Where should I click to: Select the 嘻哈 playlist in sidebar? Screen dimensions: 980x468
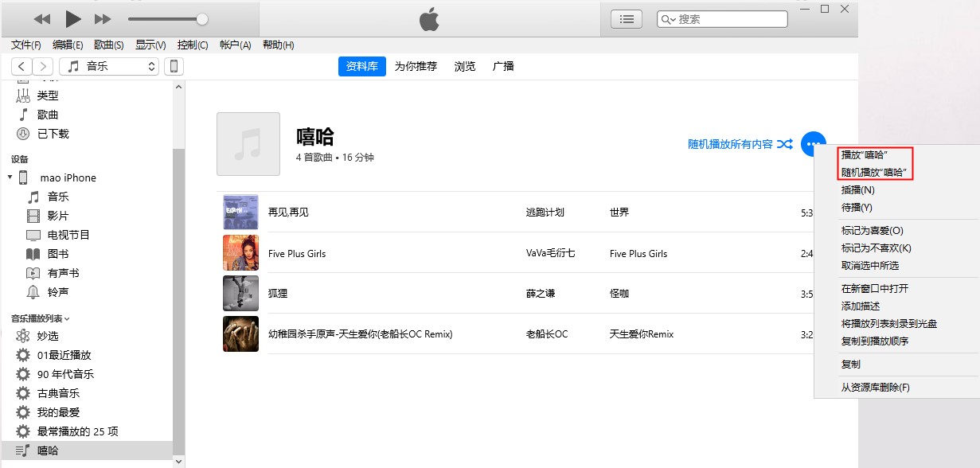pyautogui.click(x=87, y=450)
